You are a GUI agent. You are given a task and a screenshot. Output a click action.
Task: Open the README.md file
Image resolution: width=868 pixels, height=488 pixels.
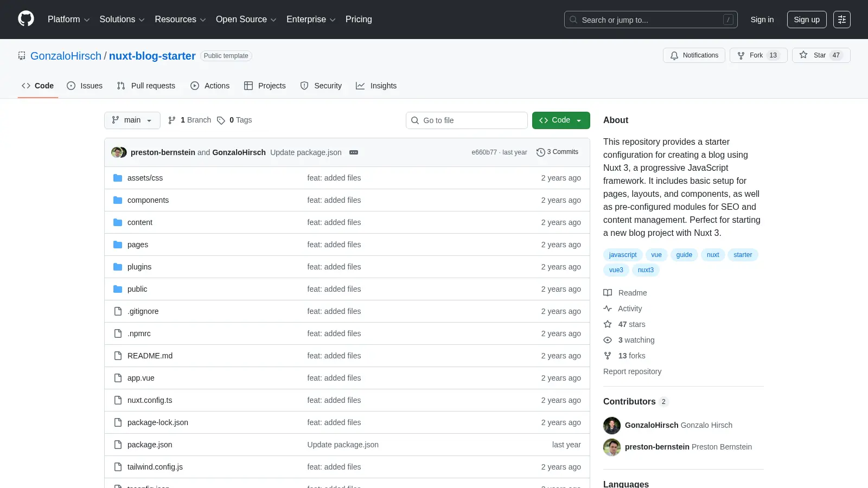pyautogui.click(x=150, y=356)
